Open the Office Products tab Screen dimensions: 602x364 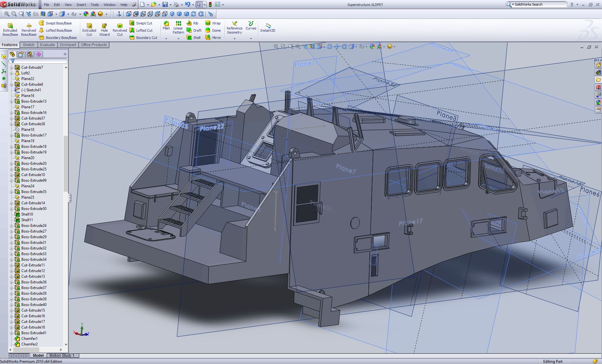tap(94, 45)
